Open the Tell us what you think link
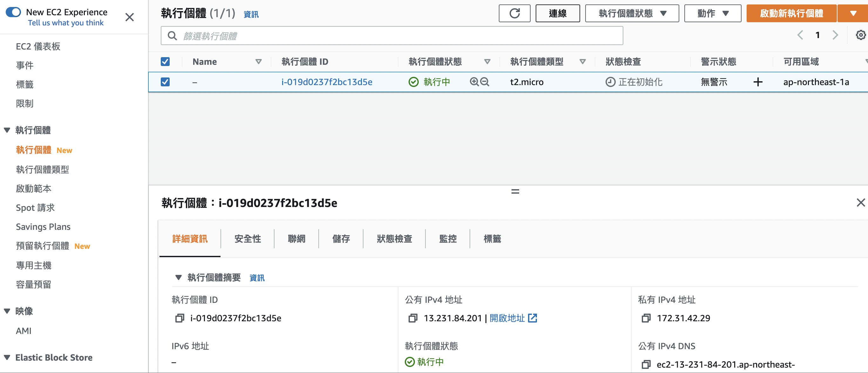Viewport: 868px width, 373px height. [66, 23]
